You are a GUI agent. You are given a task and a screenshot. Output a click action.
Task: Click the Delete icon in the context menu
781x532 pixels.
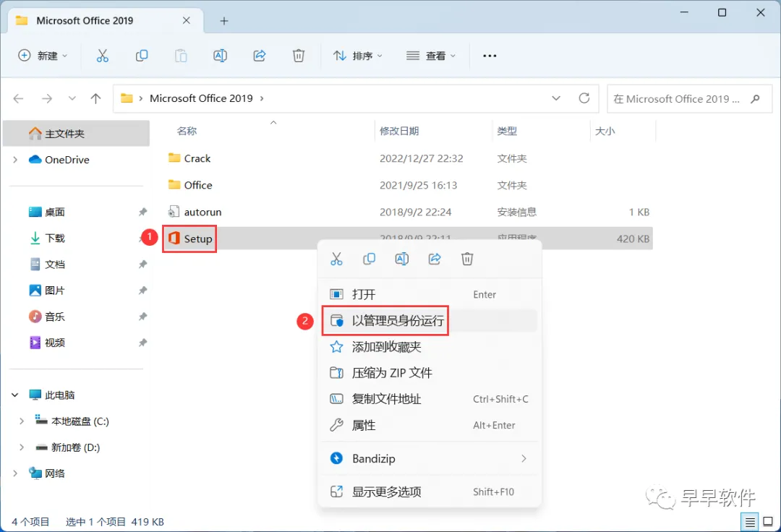tap(467, 259)
